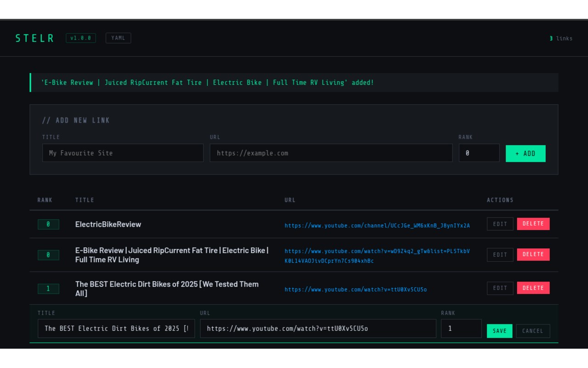
Task: Click the RANK column header
Action: [x=45, y=200]
